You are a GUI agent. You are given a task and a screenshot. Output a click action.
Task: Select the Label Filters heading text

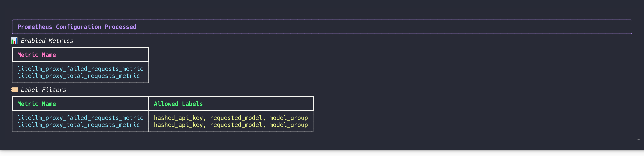click(43, 90)
